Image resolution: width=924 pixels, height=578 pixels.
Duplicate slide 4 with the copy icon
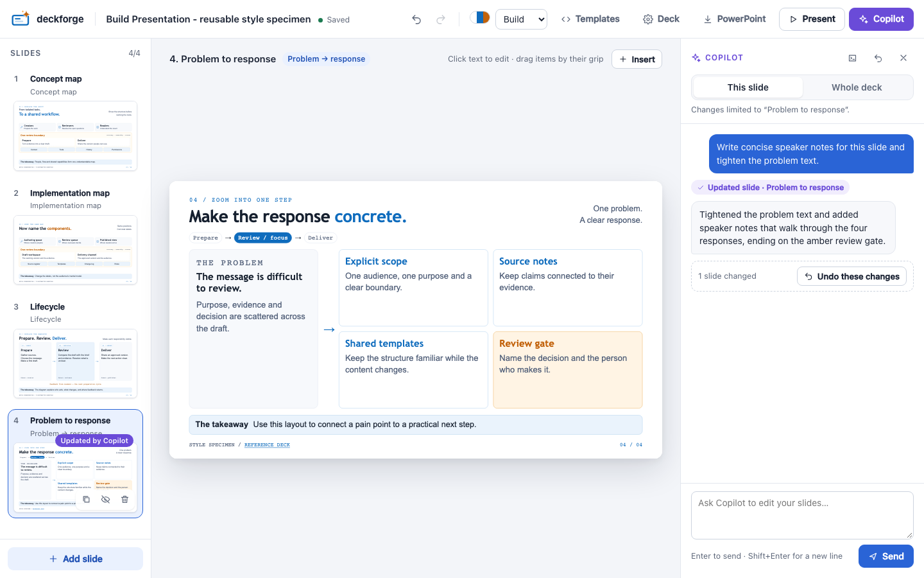pos(86,499)
